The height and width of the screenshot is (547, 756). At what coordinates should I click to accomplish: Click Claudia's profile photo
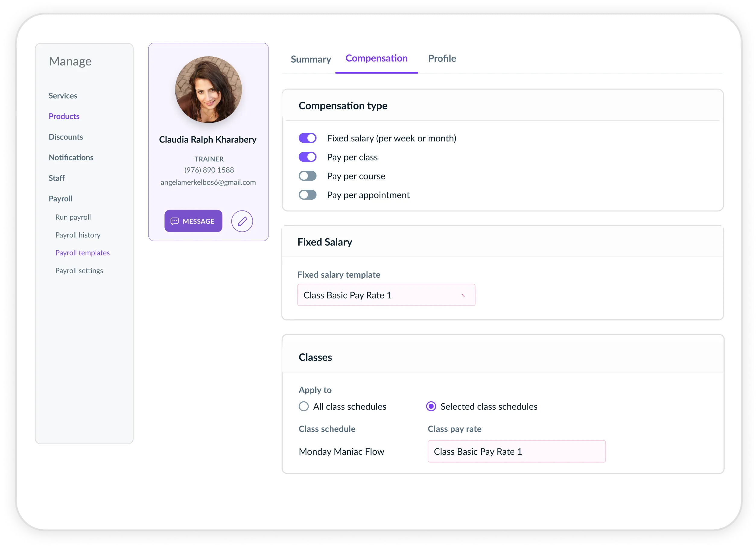(x=208, y=90)
